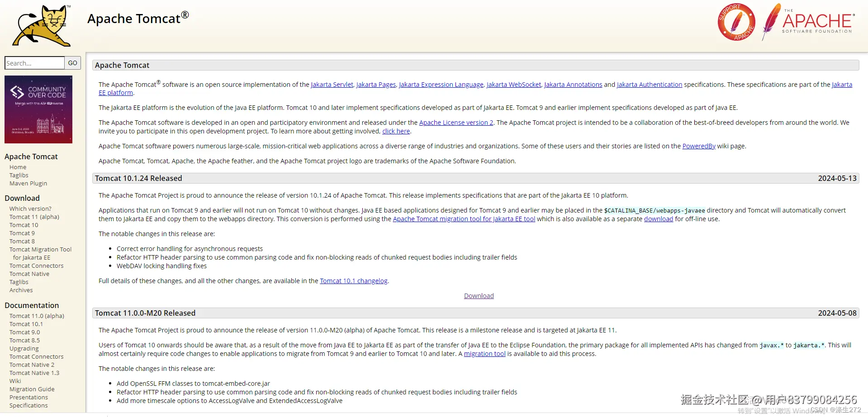
Task: Open the Which version? link
Action: pyautogui.click(x=30, y=208)
